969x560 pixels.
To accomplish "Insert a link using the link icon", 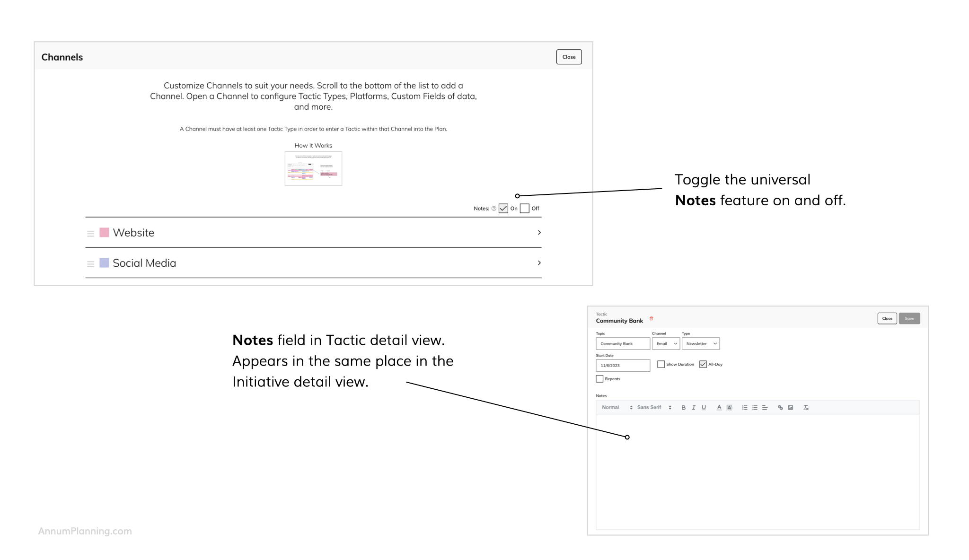I will click(780, 408).
